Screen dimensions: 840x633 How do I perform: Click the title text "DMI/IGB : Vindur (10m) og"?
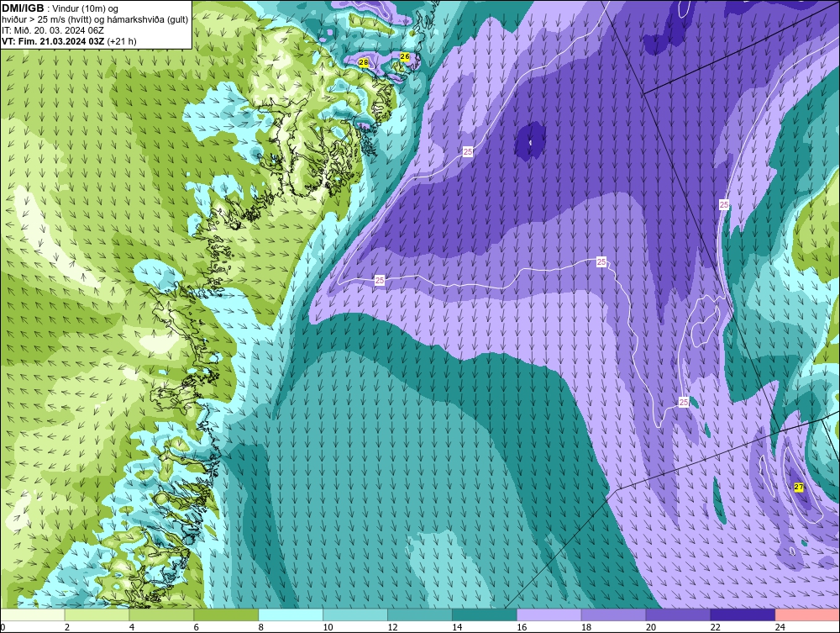(x=60, y=8)
